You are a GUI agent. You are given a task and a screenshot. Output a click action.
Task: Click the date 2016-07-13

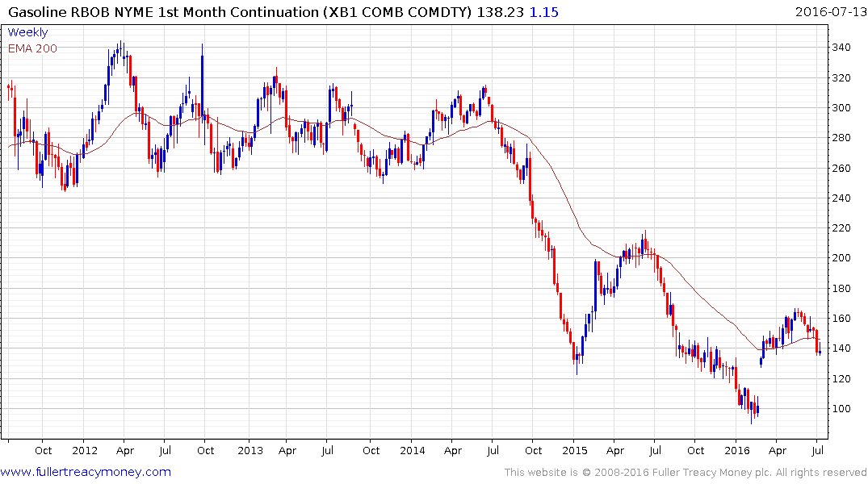tap(831, 11)
